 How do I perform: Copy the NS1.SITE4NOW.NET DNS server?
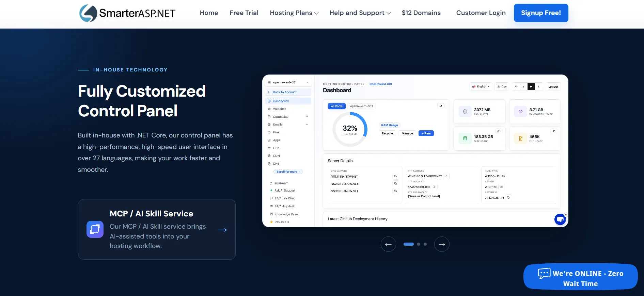[x=395, y=176]
